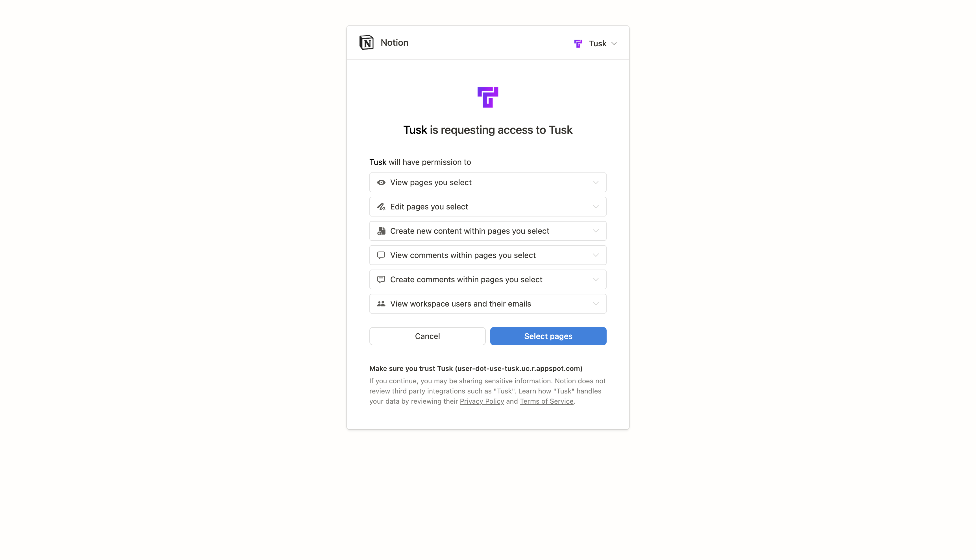976x560 pixels.
Task: Click the pencil icon beside Edit pages
Action: click(x=381, y=207)
